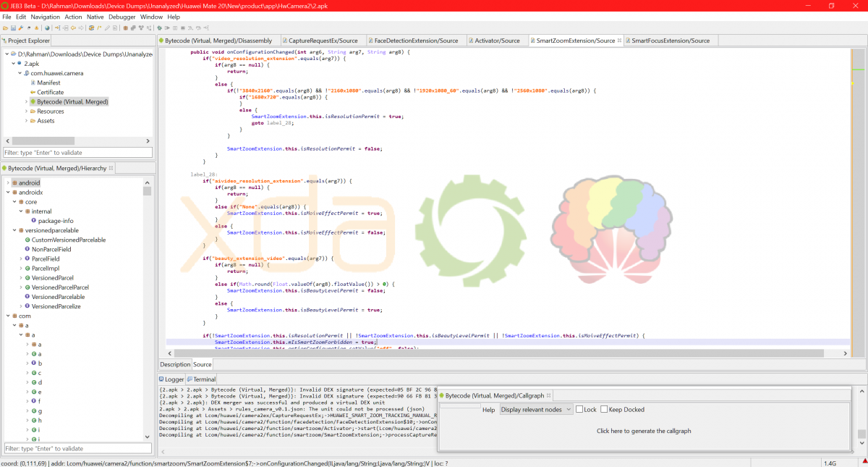Click the package-info interface icon
Screen dimensions: 868x467
click(x=33, y=221)
